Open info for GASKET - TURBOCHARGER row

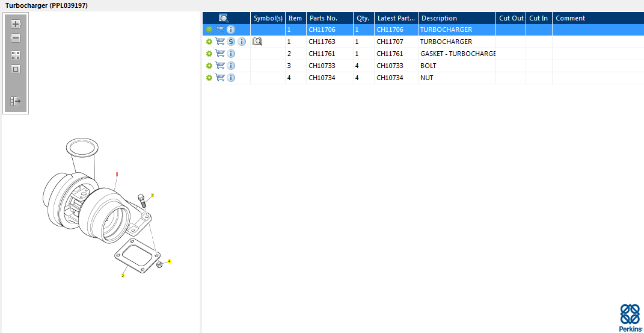[231, 54]
